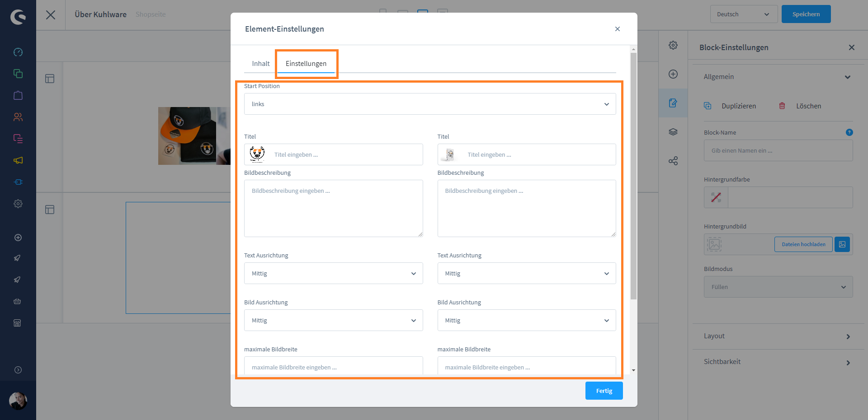Open the user avatar profile menu
Screen dimensions: 868x420
(x=18, y=401)
